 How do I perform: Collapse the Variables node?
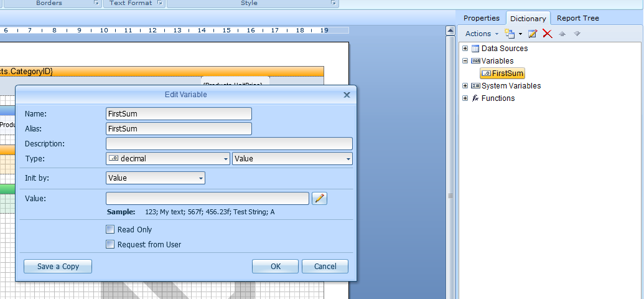[x=465, y=60]
